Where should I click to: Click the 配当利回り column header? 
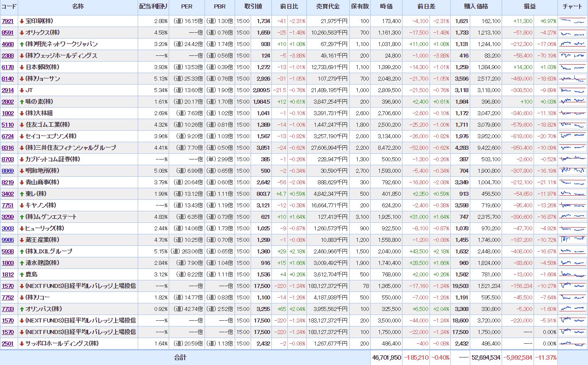click(x=151, y=7)
